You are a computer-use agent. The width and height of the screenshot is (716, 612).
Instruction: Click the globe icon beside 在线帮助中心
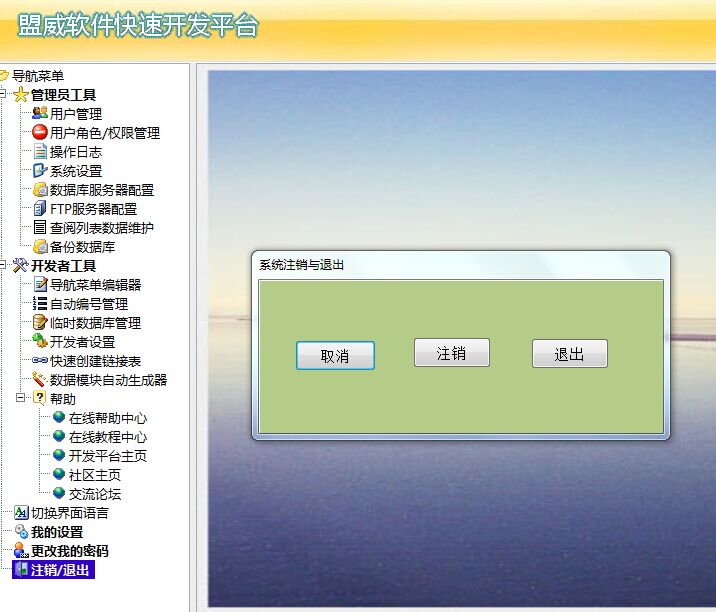pyautogui.click(x=59, y=417)
